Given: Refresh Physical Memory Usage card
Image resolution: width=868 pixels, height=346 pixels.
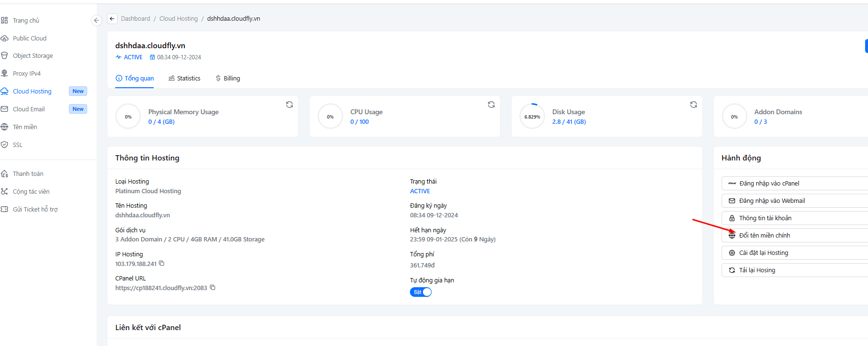Looking at the screenshot, I should 289,105.
